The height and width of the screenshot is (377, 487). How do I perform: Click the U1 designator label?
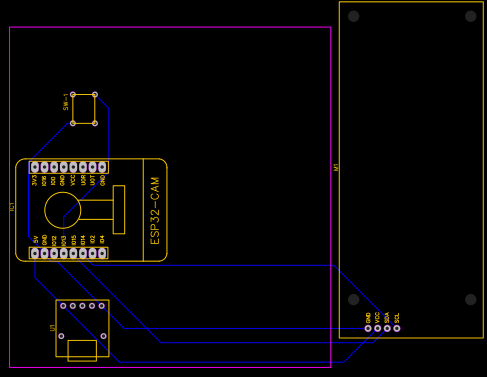53,328
